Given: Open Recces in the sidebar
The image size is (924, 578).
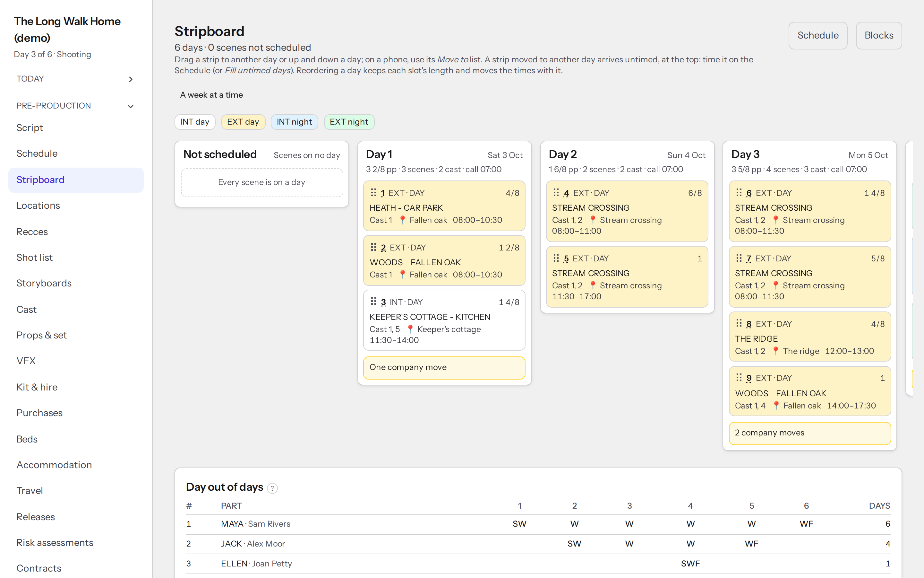Looking at the screenshot, I should click(x=76, y=232).
